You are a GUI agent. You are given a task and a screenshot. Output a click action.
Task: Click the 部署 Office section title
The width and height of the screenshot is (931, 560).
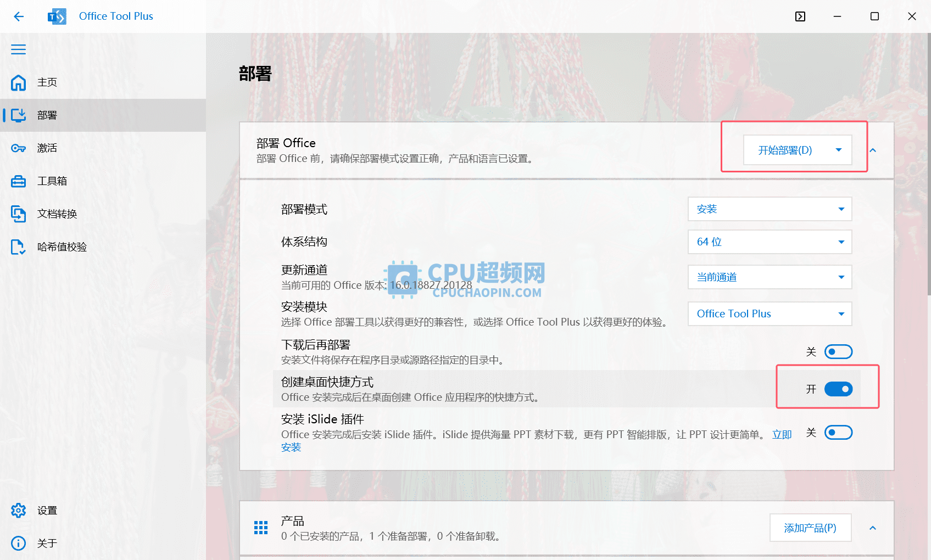(x=286, y=143)
